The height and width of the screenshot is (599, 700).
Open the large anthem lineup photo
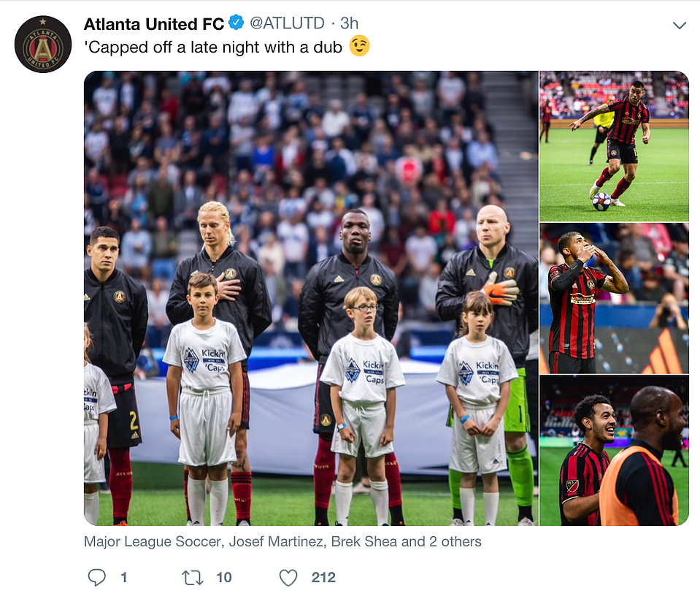[311, 298]
